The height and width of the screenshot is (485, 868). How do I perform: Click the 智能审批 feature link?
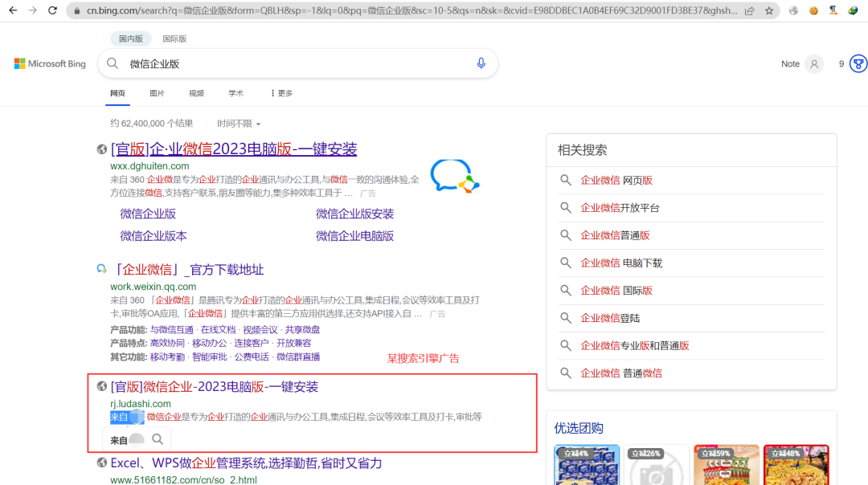coord(209,357)
